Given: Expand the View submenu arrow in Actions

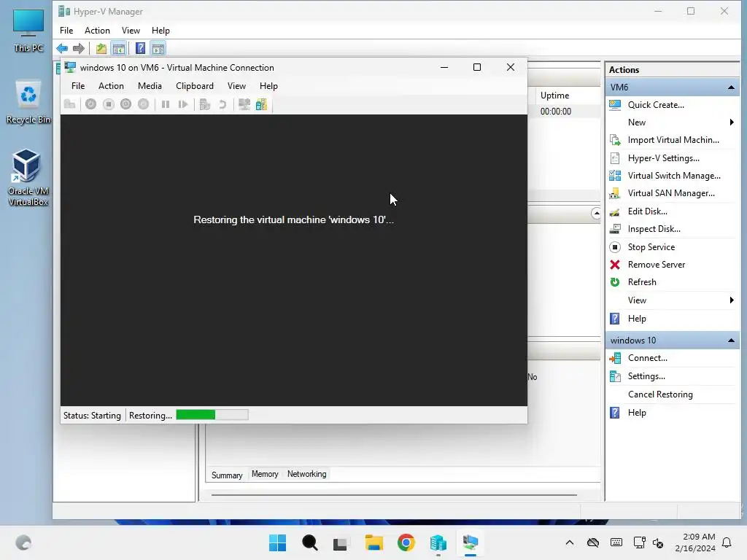Looking at the screenshot, I should (x=732, y=300).
